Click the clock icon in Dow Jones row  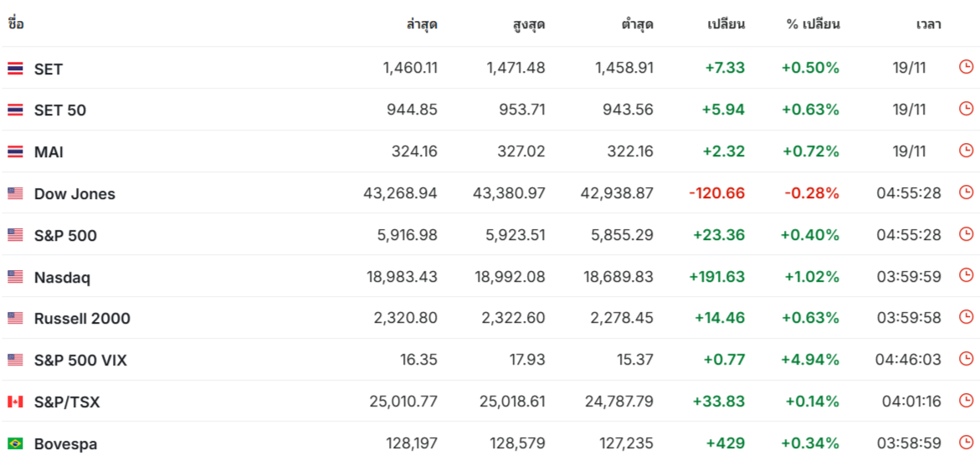point(966,192)
